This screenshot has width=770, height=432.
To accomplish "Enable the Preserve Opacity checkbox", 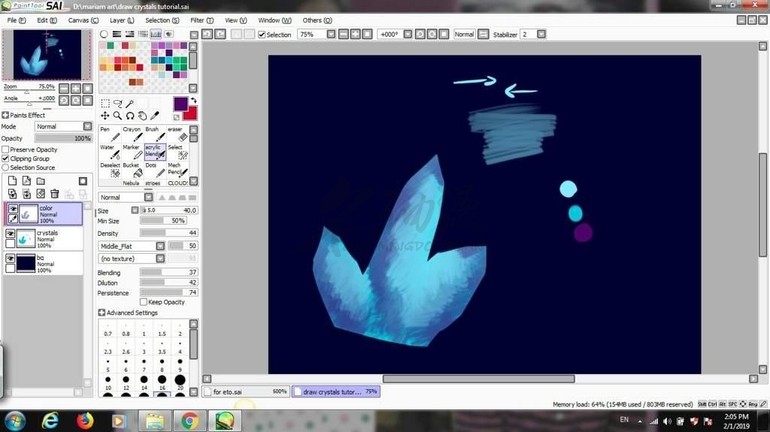I will coord(5,149).
